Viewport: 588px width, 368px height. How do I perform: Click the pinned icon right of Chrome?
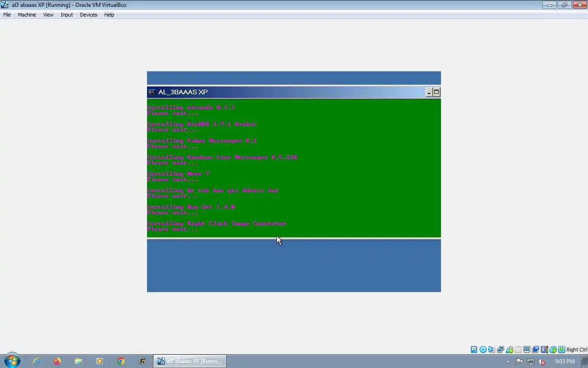click(142, 361)
